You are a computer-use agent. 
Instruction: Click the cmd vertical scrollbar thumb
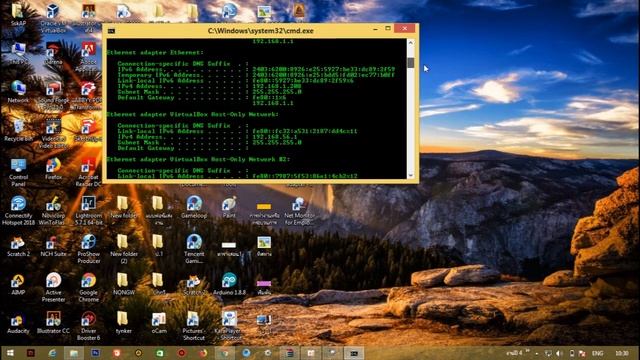pos(411,62)
